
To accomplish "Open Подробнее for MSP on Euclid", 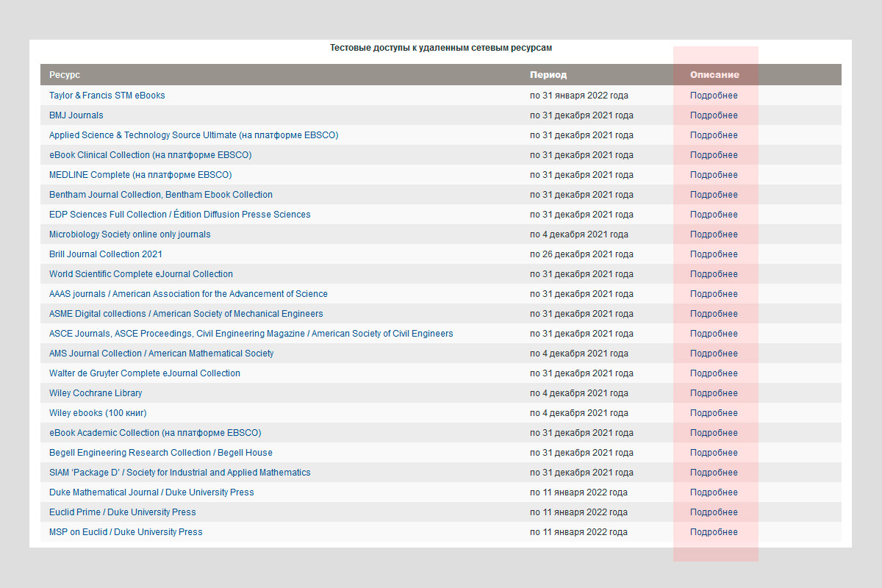I will pos(714,532).
